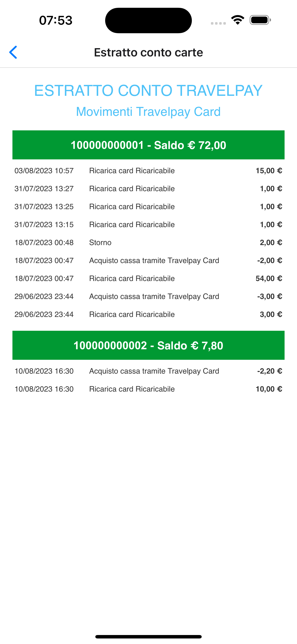Select the 31/07/2023 13:25 transaction row
The width and height of the screenshot is (297, 644).
148,207
